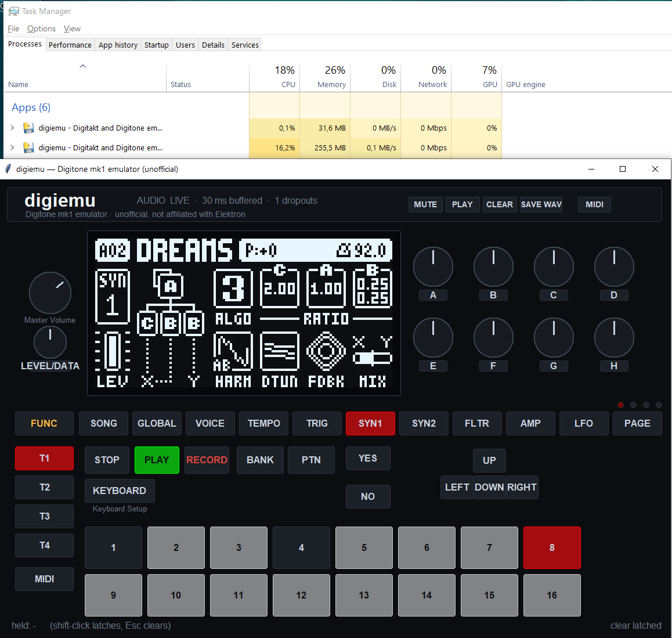Select the LFO parameter page
Viewport: 672px width, 638px height.
click(584, 423)
